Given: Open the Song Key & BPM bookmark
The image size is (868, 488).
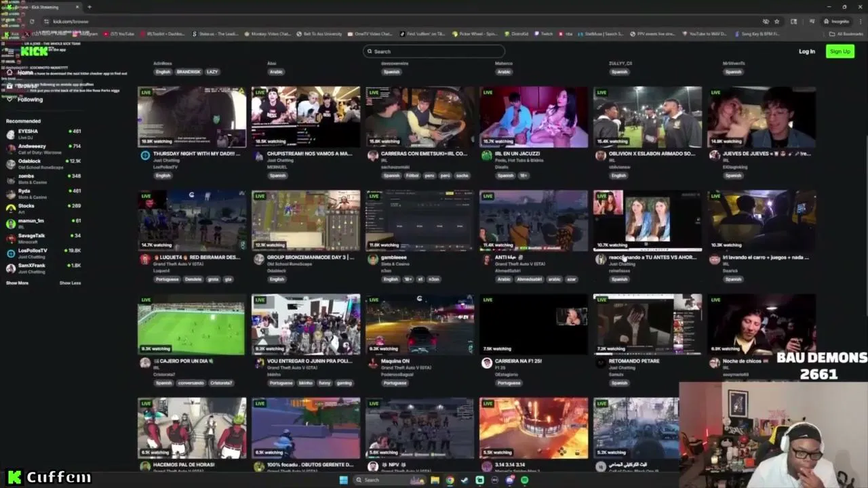Looking at the screenshot, I should [758, 34].
